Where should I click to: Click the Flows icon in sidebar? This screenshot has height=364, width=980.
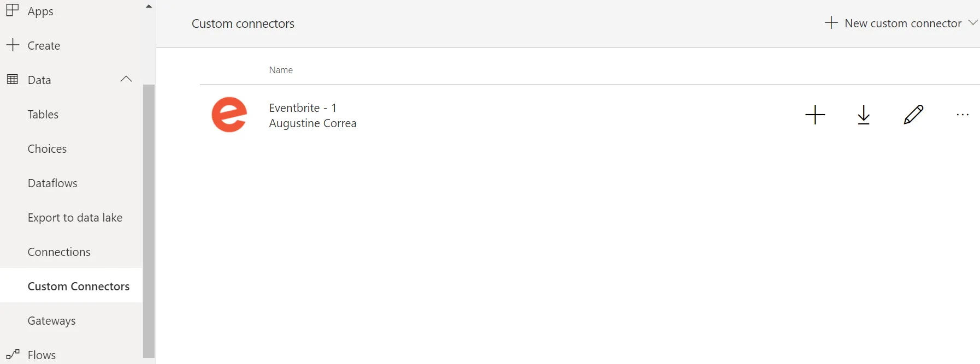[x=13, y=355]
